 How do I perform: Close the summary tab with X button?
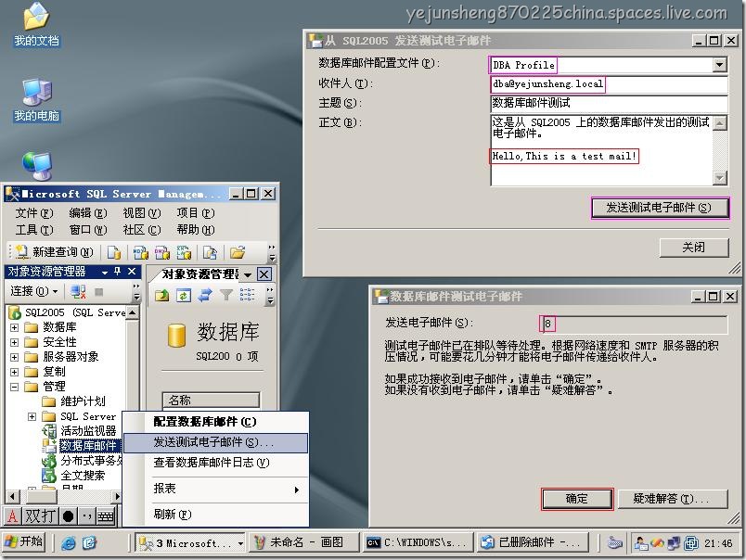[264, 274]
